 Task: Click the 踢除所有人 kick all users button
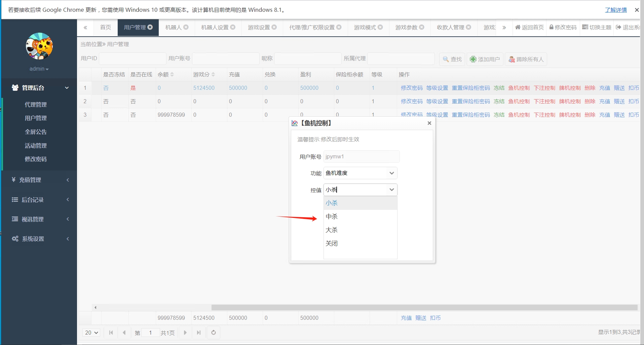coord(526,59)
